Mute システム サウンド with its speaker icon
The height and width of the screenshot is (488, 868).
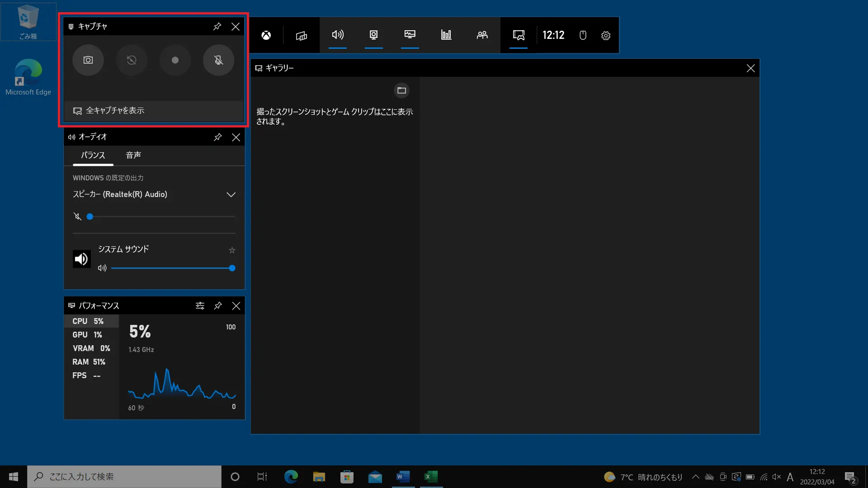tap(102, 268)
